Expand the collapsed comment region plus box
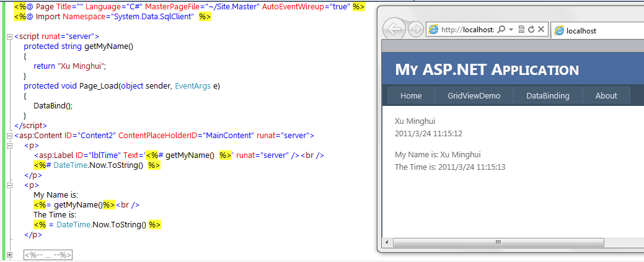Screen dimensions: 644x262 (x=9, y=255)
